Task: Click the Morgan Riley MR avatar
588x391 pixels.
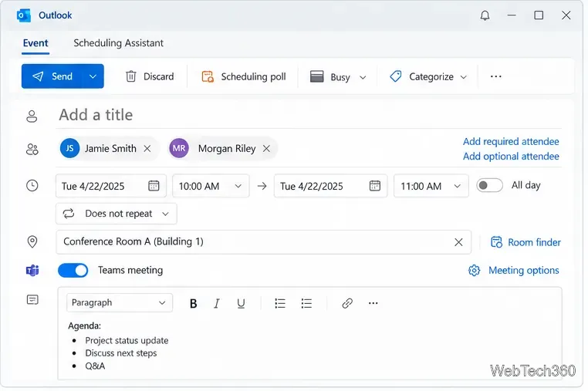Action: click(x=179, y=148)
